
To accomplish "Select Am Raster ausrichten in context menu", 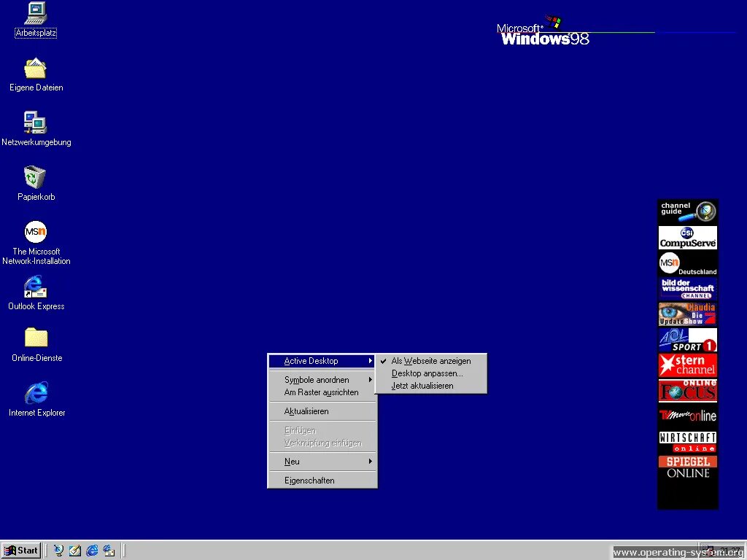I will tap(322, 392).
